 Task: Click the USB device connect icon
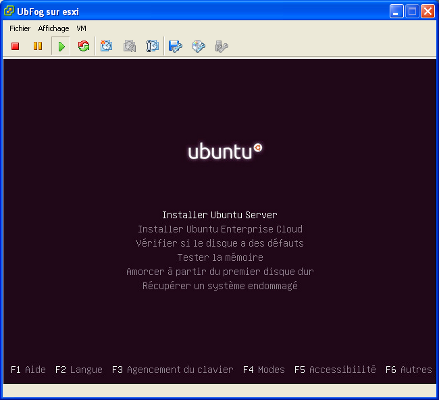(221, 46)
